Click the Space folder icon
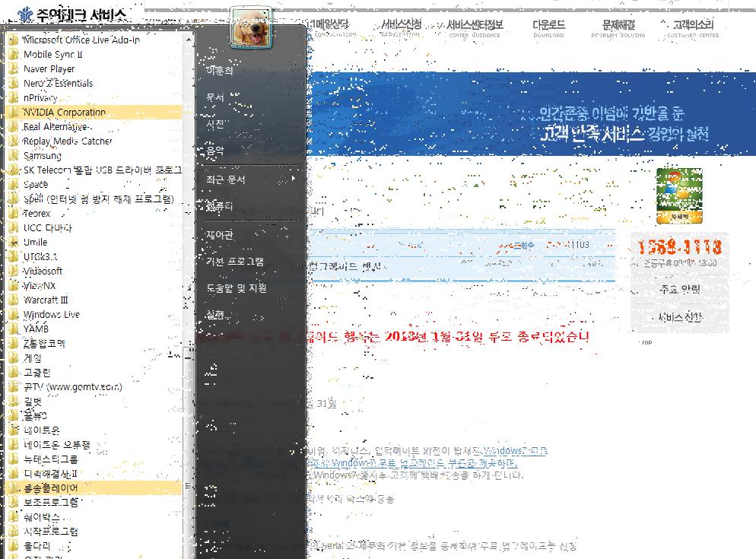756x559 pixels. 14,184
